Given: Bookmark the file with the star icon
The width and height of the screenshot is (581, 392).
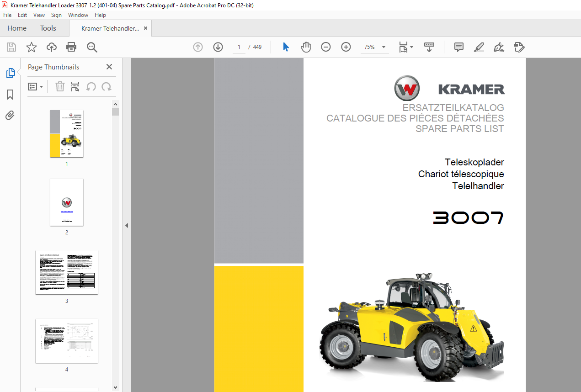Looking at the screenshot, I should click(x=31, y=47).
